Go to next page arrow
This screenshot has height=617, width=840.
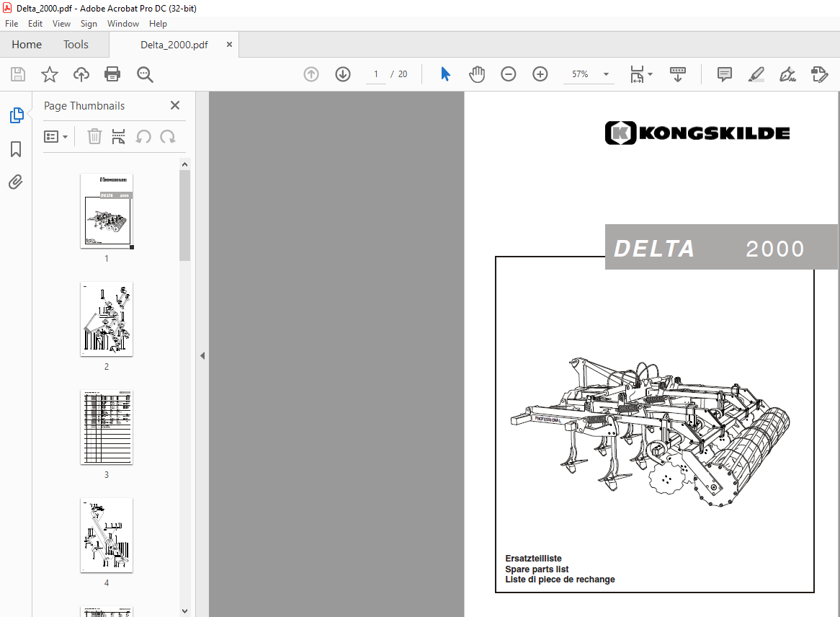[343, 74]
